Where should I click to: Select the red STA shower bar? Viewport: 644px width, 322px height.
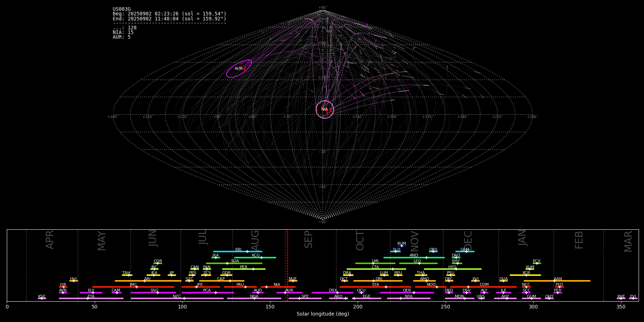pos(375,287)
